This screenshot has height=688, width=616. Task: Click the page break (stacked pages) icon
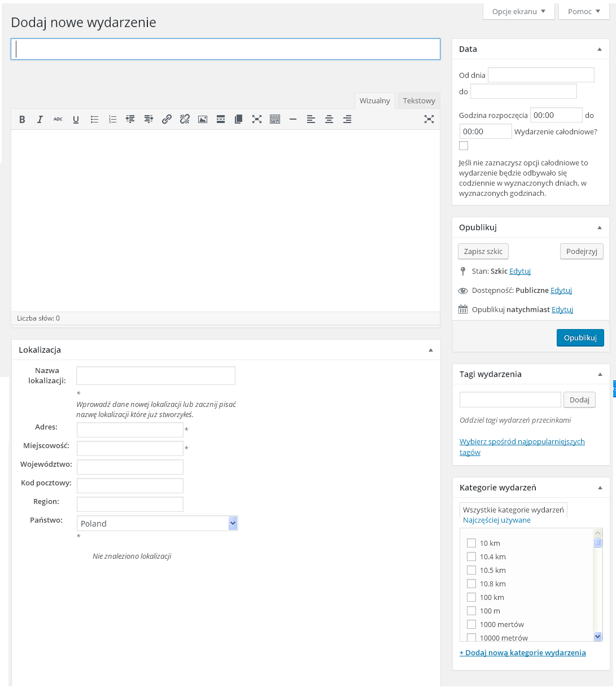pos(239,119)
